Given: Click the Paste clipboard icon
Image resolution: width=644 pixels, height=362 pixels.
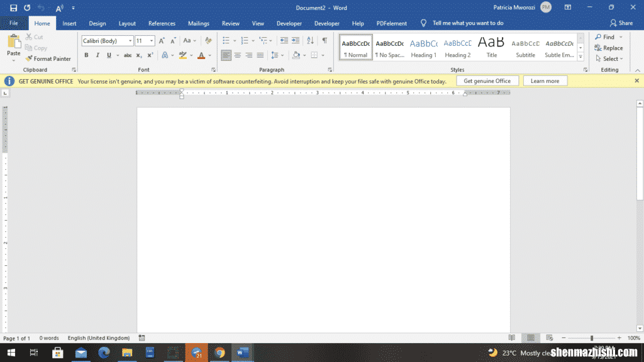Looking at the screenshot, I should (x=14, y=42).
